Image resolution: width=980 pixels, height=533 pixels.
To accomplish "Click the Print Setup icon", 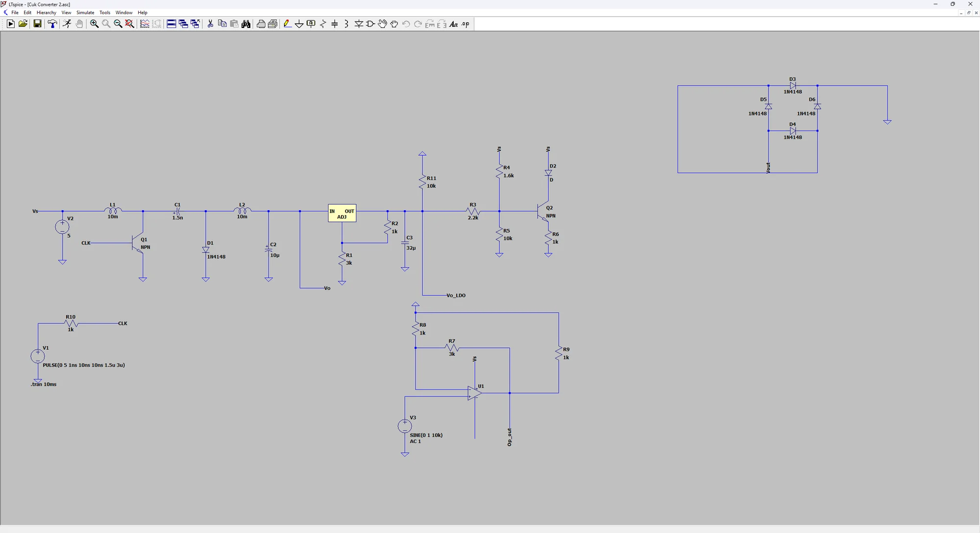I will tap(272, 24).
